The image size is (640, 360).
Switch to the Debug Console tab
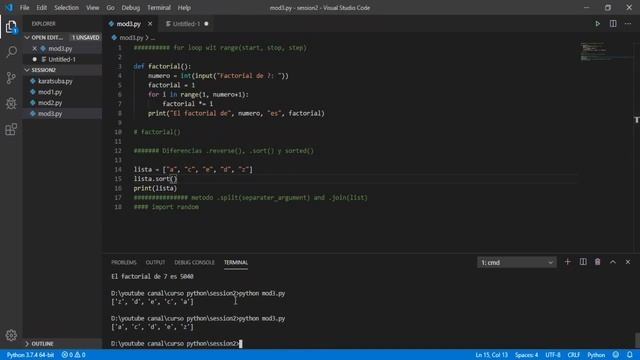pyautogui.click(x=194, y=262)
